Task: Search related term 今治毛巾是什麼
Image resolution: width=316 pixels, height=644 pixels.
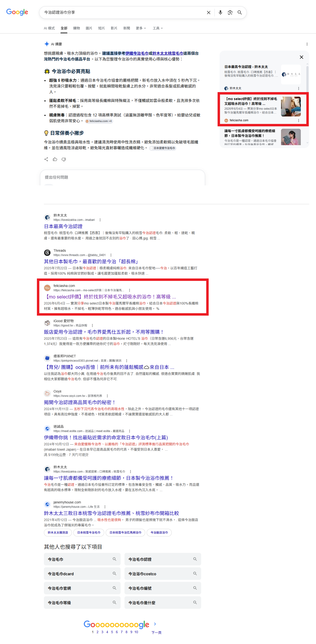Action: point(163,603)
